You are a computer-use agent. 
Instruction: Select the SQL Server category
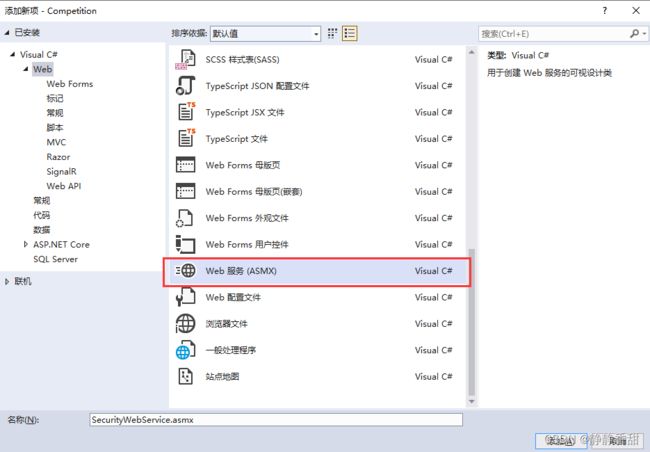[x=55, y=259]
